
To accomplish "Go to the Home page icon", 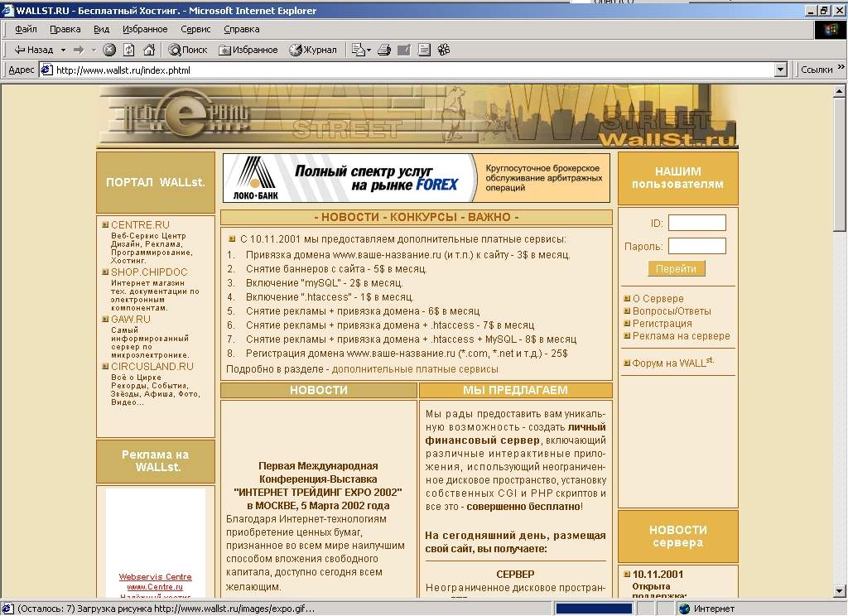I will pyautogui.click(x=149, y=50).
